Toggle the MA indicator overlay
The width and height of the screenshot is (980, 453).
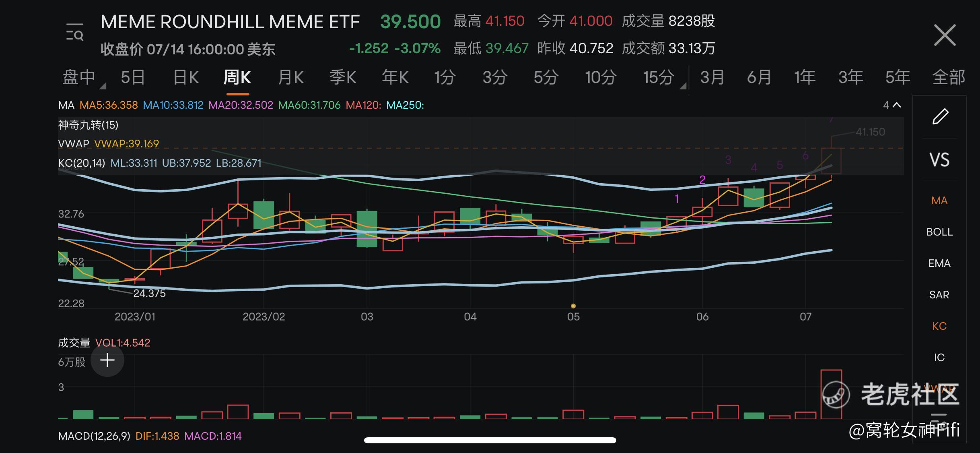(939, 201)
